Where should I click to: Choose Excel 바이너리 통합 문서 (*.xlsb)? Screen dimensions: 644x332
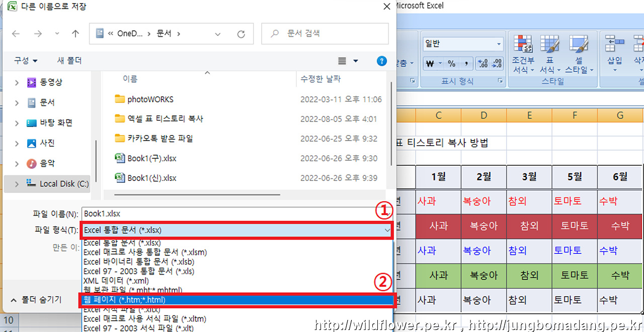point(138,261)
